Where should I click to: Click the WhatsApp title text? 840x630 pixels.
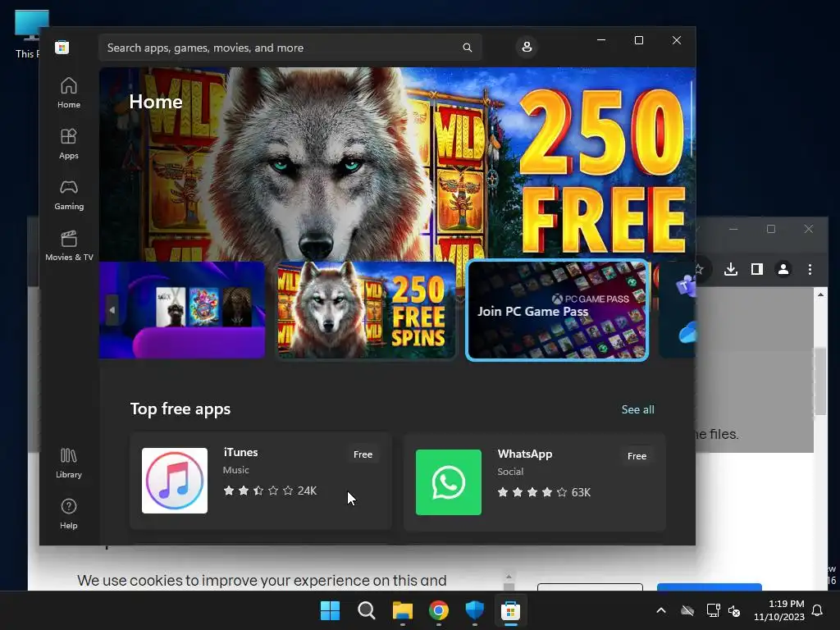524,454
